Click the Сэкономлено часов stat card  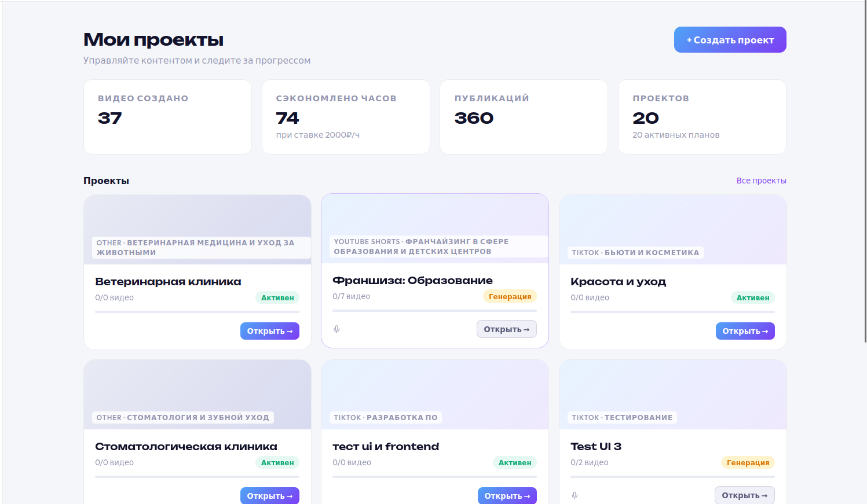(x=346, y=117)
